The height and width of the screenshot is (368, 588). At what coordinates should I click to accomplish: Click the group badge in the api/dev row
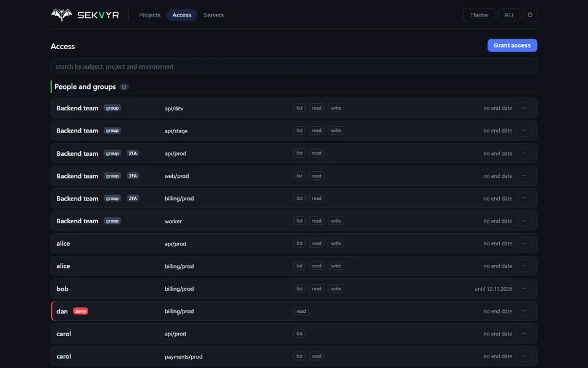112,108
